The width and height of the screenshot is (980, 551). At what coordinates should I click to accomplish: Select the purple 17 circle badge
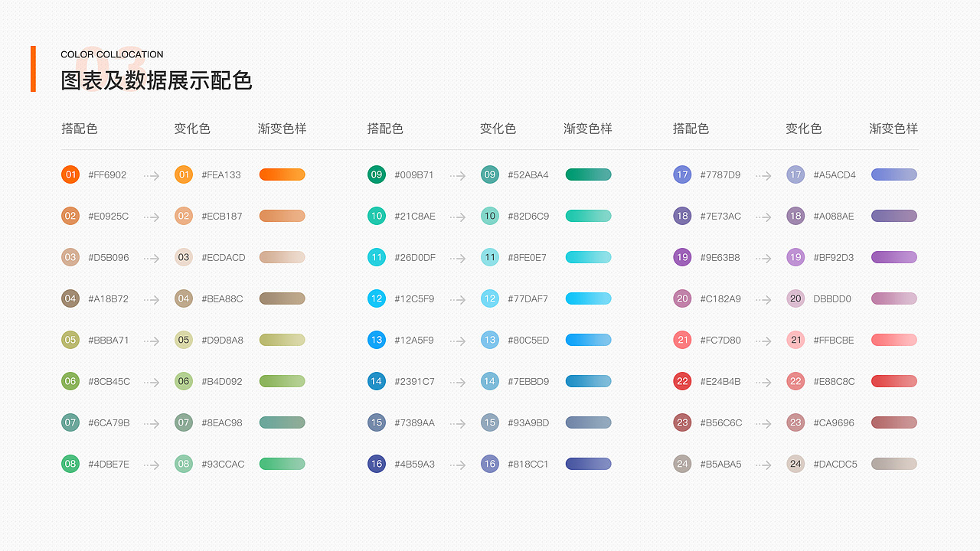coord(682,174)
